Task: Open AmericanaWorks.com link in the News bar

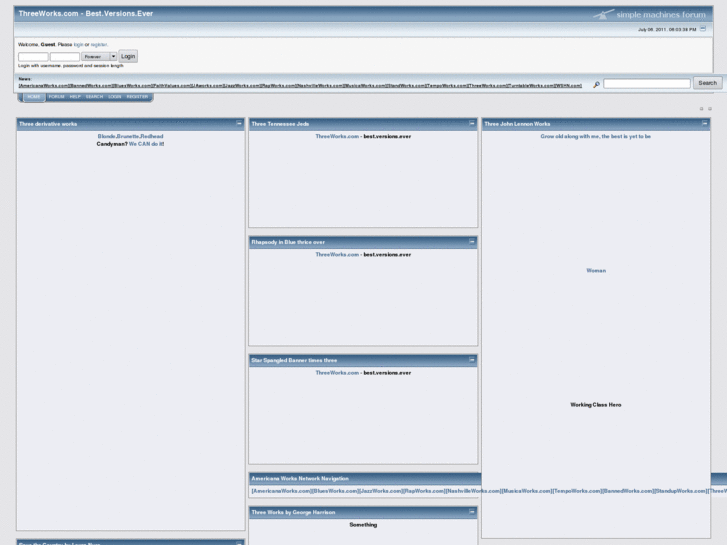Action: coord(44,86)
